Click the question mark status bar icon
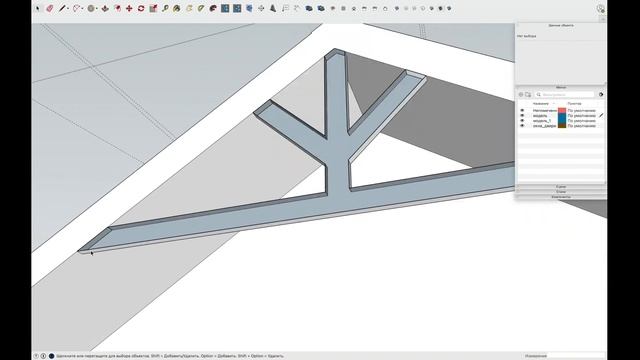 pyautogui.click(x=36, y=356)
